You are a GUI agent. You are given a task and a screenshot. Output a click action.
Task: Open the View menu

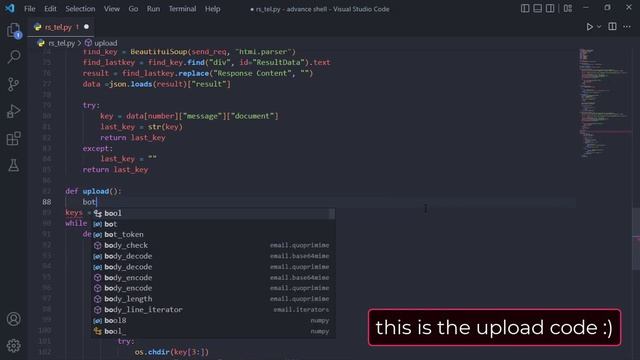click(111, 9)
